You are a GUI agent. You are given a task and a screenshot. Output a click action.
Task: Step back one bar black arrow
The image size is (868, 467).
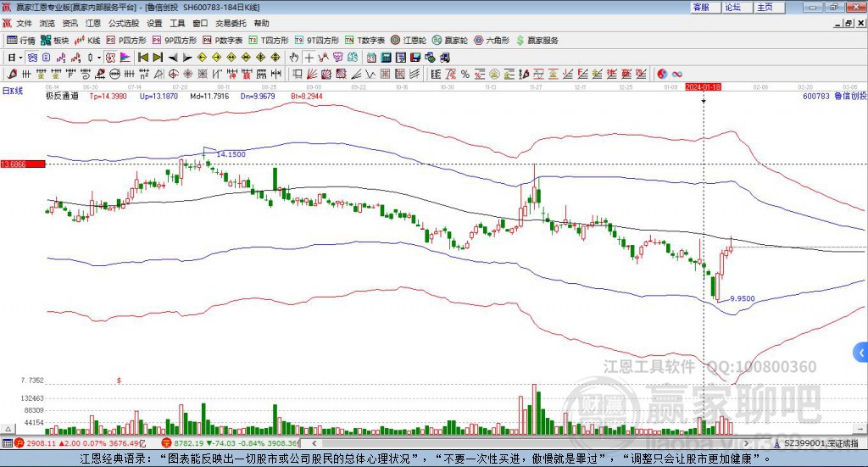click(x=173, y=58)
